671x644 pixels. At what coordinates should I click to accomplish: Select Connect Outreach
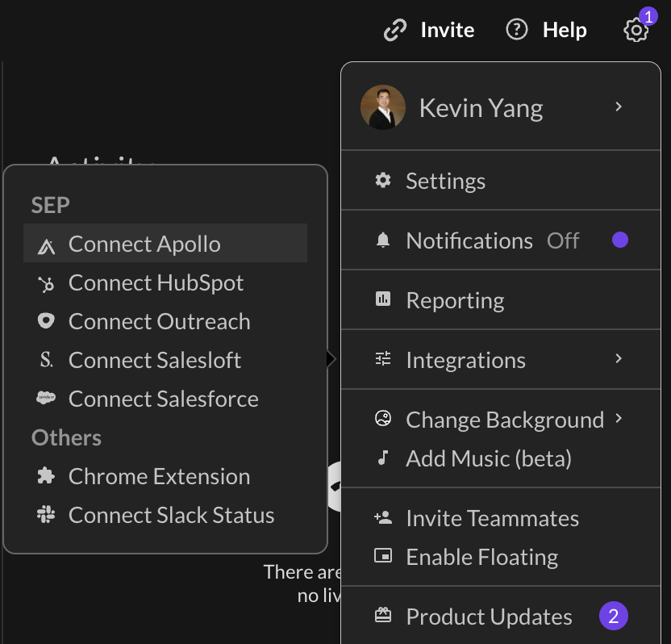(165, 321)
